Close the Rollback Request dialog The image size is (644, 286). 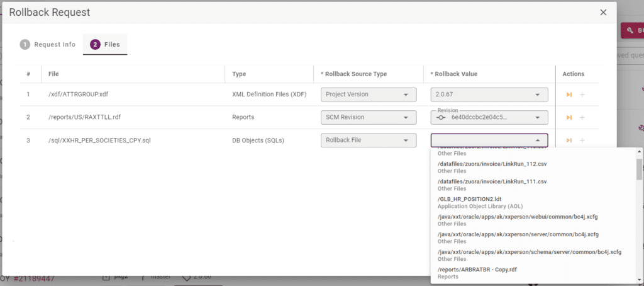click(603, 13)
